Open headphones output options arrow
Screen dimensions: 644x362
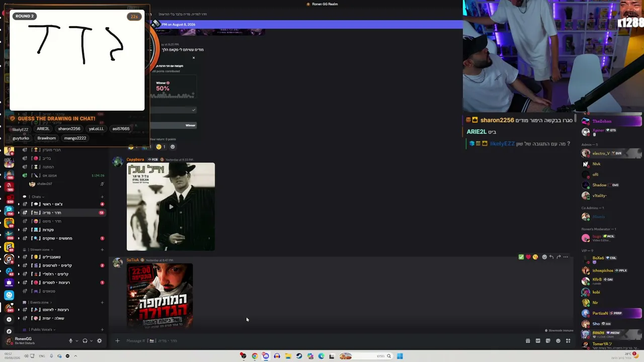click(x=91, y=341)
